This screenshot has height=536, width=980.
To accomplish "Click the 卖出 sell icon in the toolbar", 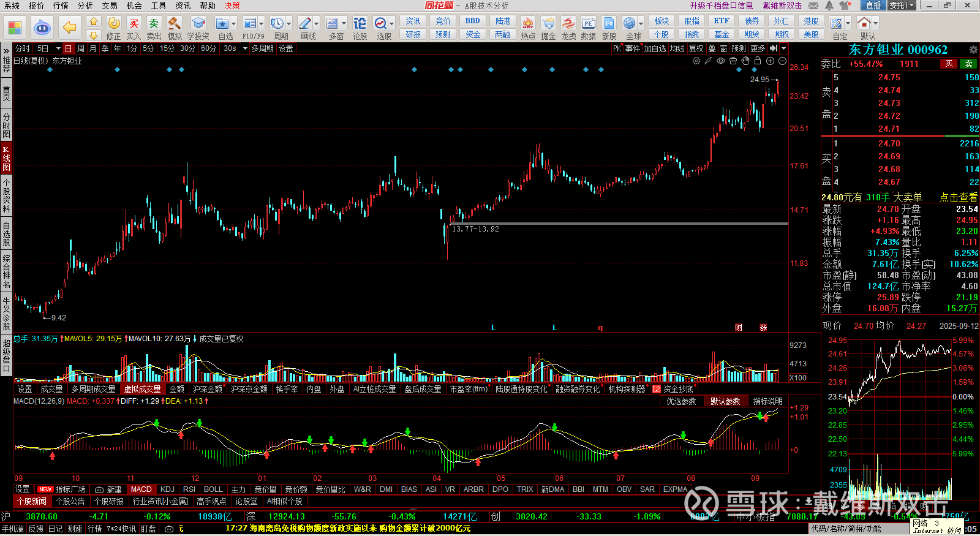I will tap(154, 24).
